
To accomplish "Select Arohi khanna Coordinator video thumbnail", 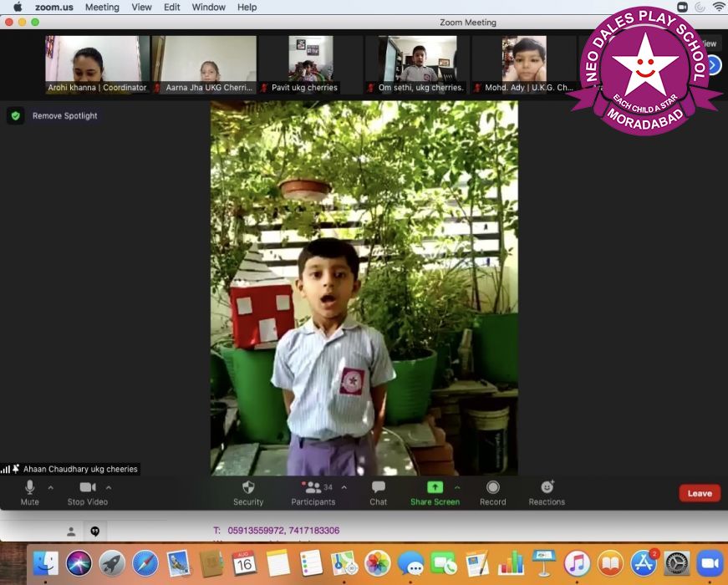I will tap(98, 64).
